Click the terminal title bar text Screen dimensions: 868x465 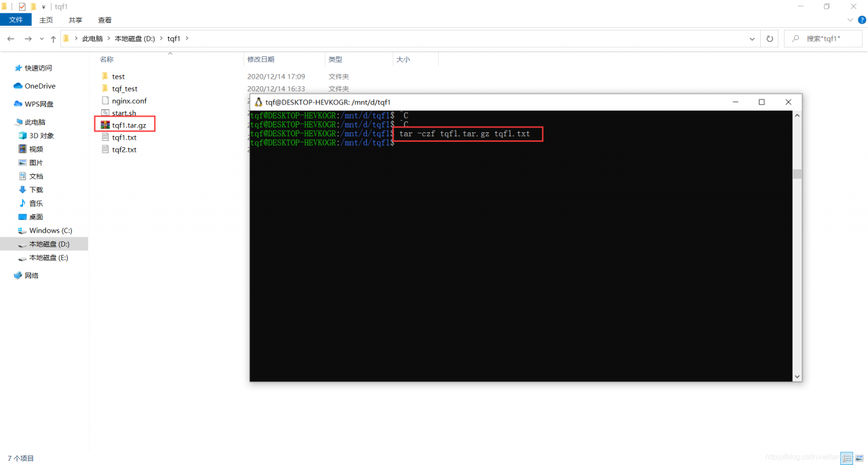(x=328, y=102)
